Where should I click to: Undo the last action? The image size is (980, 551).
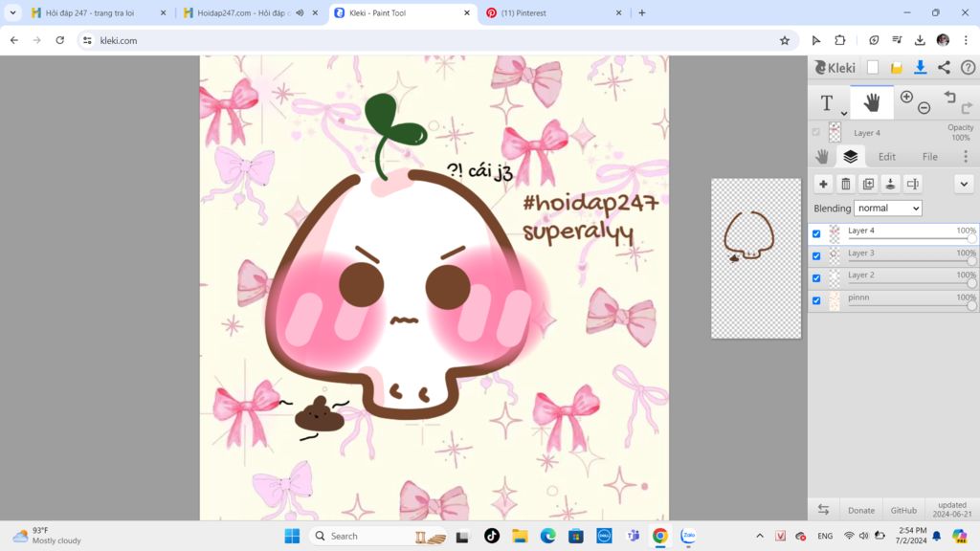950,97
